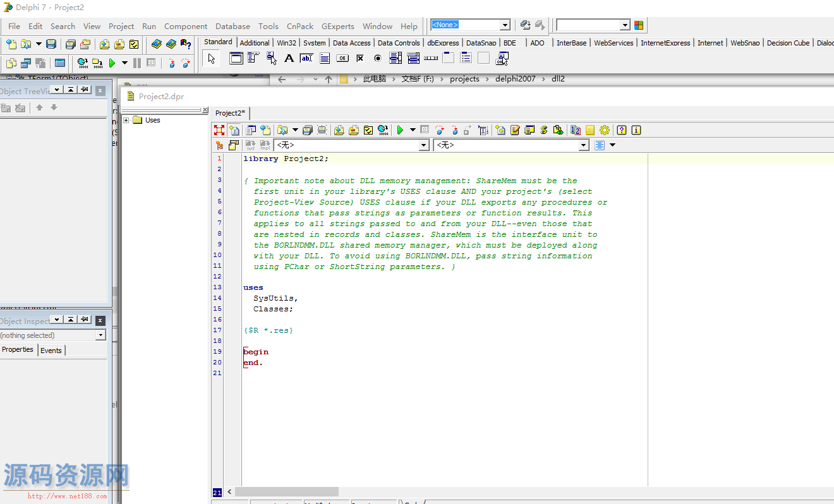
Task: Select the Label 'A' component
Action: point(289,59)
